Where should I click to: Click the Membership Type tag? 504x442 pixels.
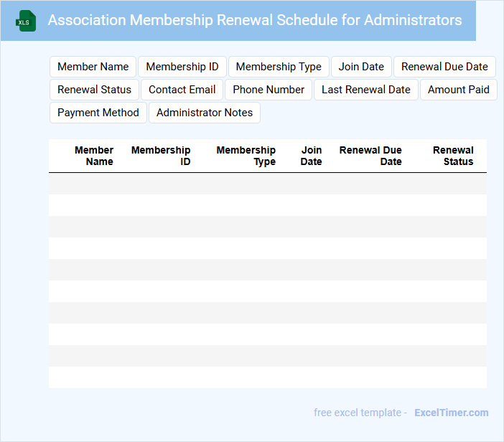[279, 67]
